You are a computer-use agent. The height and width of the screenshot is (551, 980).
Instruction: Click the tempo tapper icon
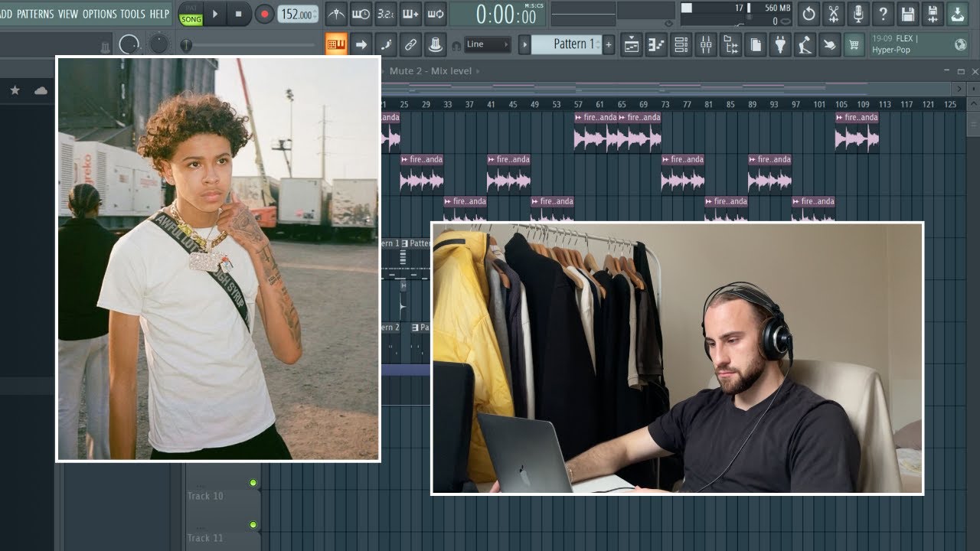(805, 44)
